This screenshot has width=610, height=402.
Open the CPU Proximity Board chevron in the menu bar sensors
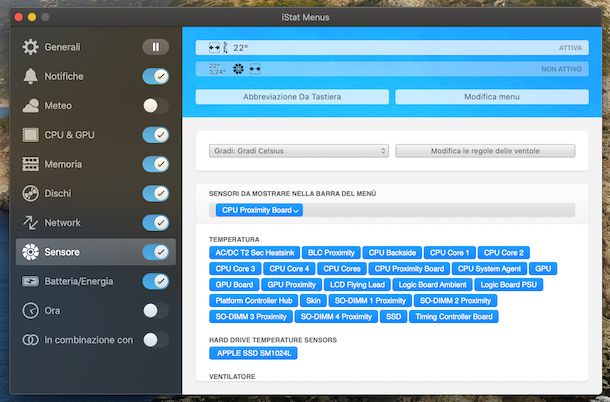click(x=296, y=211)
